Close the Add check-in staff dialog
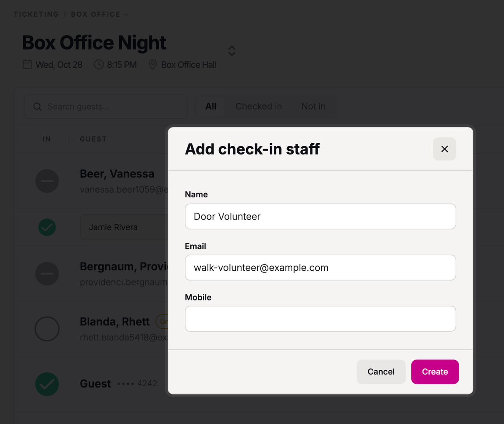This screenshot has height=424, width=504. 444,149
